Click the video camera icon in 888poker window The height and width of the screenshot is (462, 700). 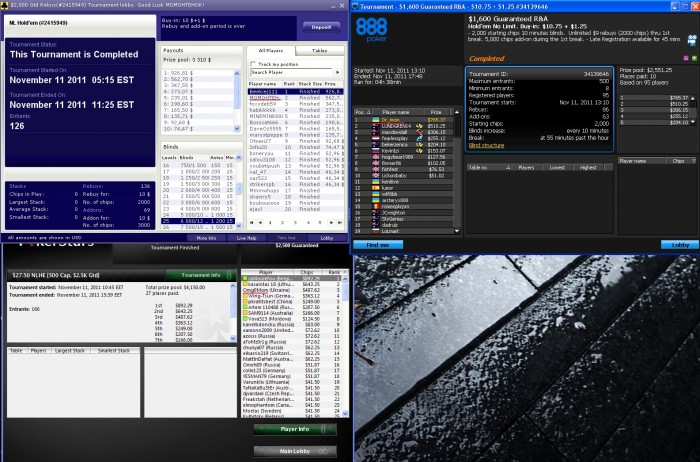[692, 40]
